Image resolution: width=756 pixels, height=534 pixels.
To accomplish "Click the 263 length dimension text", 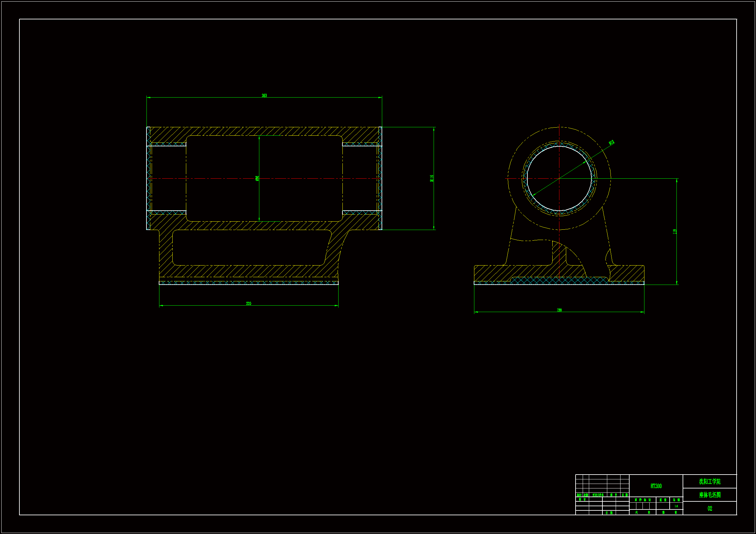I will pyautogui.click(x=264, y=95).
